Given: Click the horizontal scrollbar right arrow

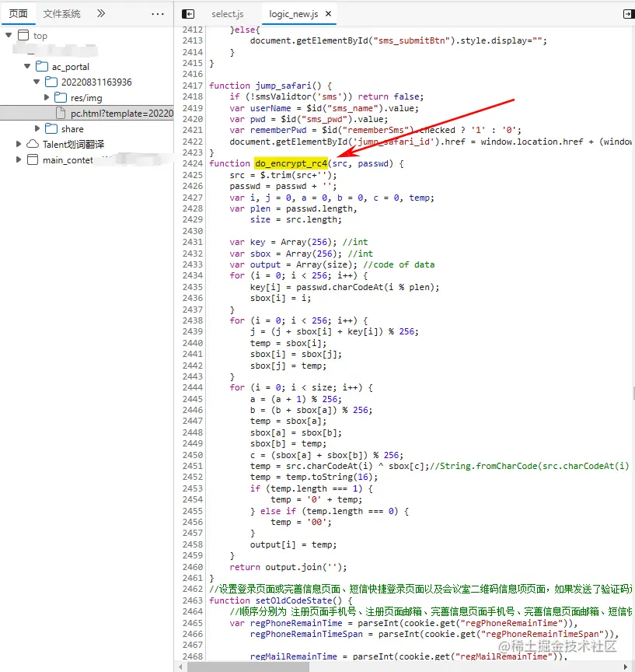Looking at the screenshot, I should click(x=626, y=667).
